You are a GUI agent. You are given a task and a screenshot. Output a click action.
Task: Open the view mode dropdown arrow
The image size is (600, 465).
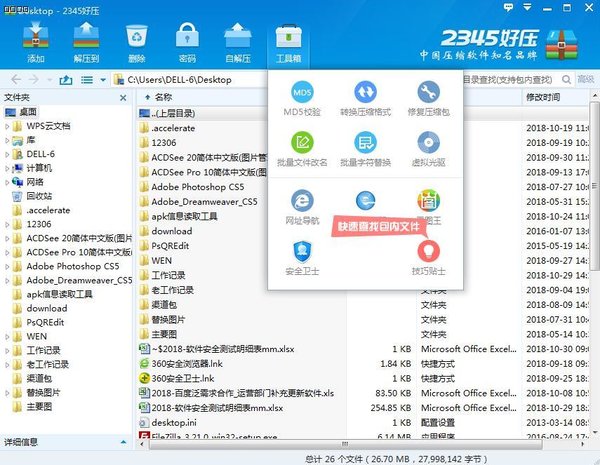pyautogui.click(x=103, y=80)
